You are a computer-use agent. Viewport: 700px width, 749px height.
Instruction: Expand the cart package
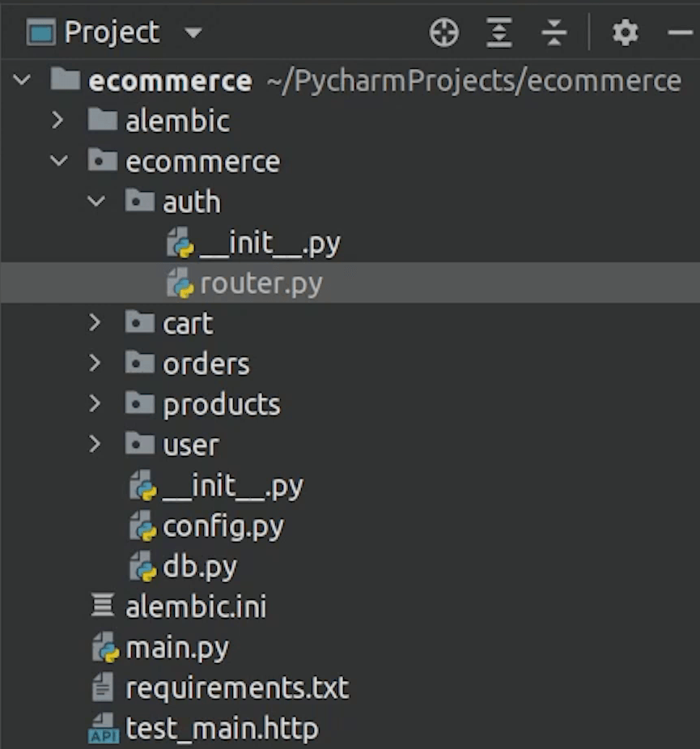point(96,323)
